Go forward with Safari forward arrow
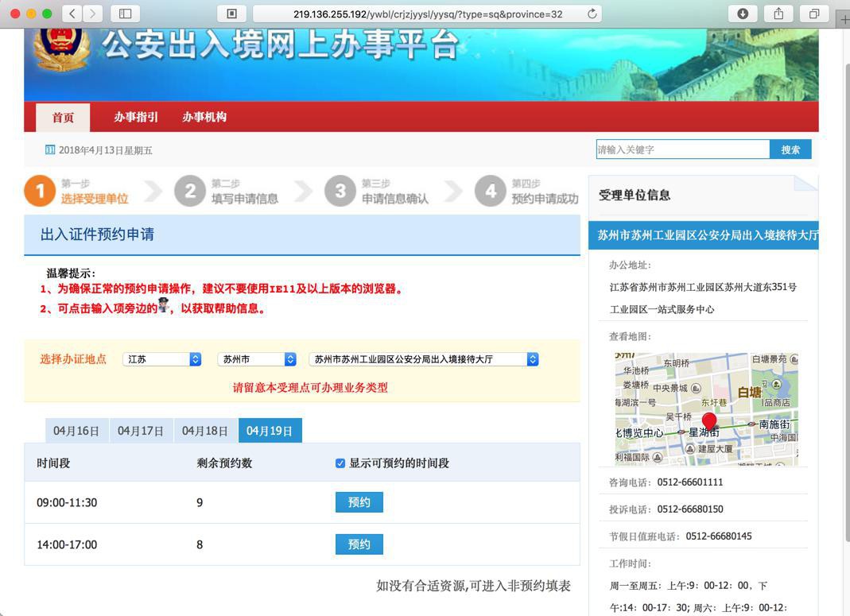 point(92,14)
